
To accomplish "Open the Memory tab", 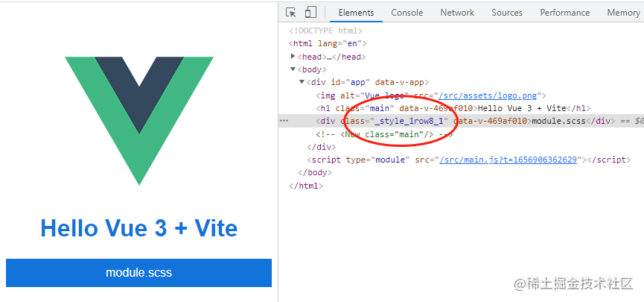I will 623,13.
